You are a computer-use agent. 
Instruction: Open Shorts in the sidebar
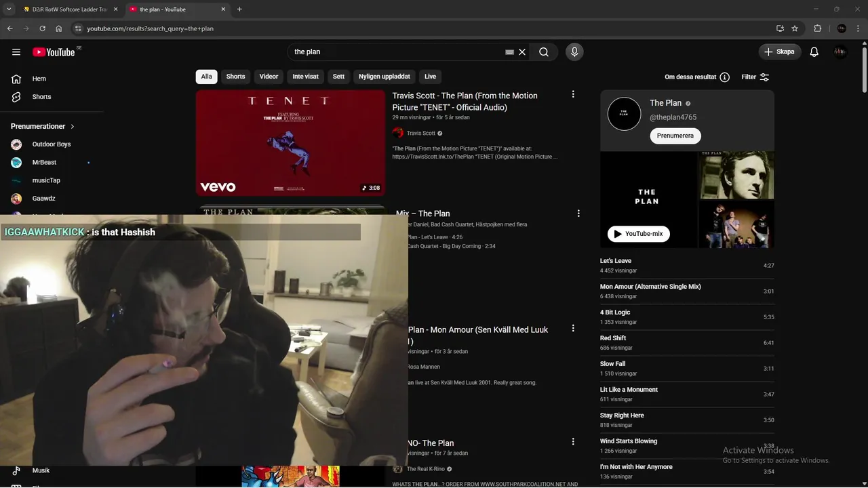[x=41, y=97]
